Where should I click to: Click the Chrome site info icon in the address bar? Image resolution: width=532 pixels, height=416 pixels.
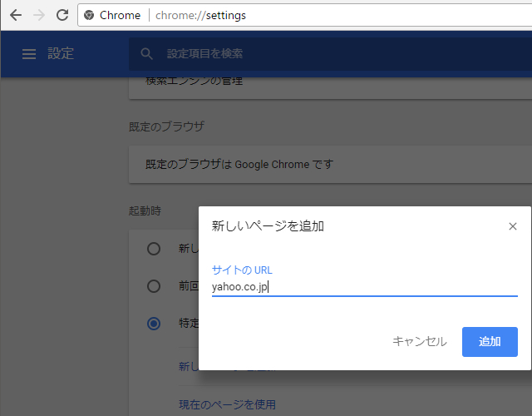click(89, 15)
